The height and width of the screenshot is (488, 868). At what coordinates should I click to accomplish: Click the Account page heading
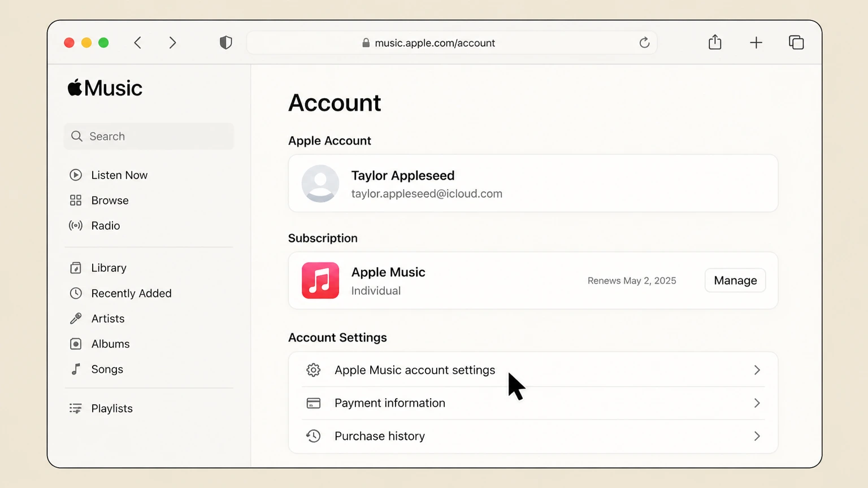click(x=335, y=103)
